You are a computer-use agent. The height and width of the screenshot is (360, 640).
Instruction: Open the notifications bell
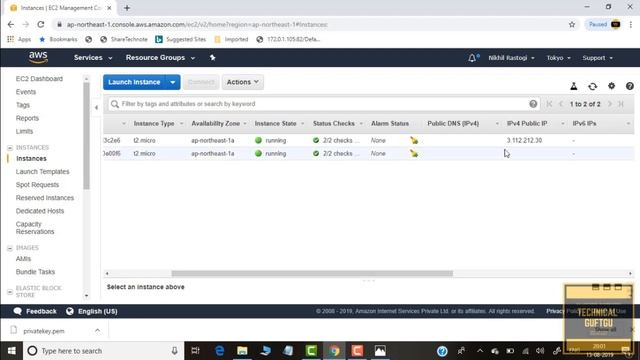coord(473,58)
